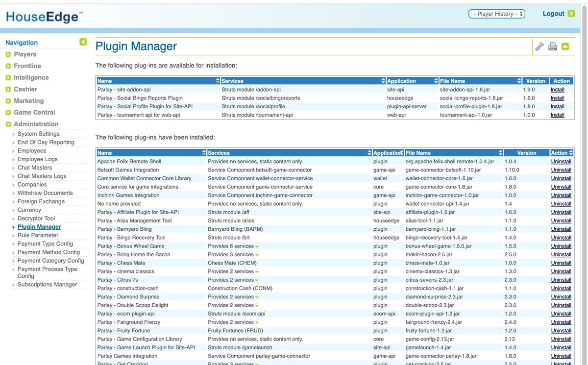Click the HouseEdge logo
Viewport: 588px width, 365px height.
point(45,17)
